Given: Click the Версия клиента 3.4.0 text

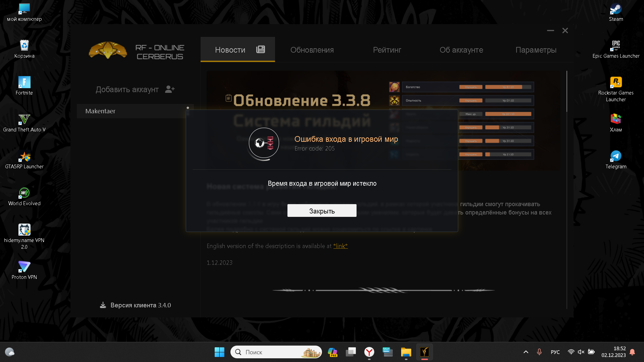Looking at the screenshot, I should (x=141, y=305).
